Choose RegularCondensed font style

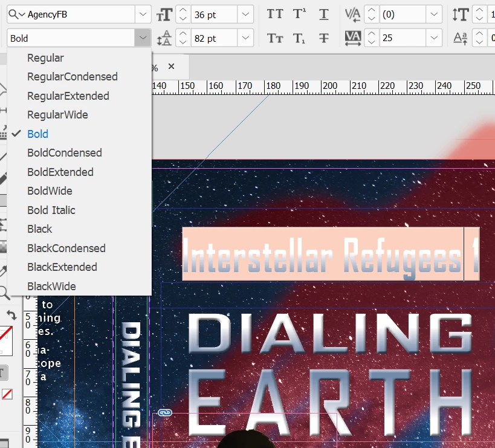79,77
